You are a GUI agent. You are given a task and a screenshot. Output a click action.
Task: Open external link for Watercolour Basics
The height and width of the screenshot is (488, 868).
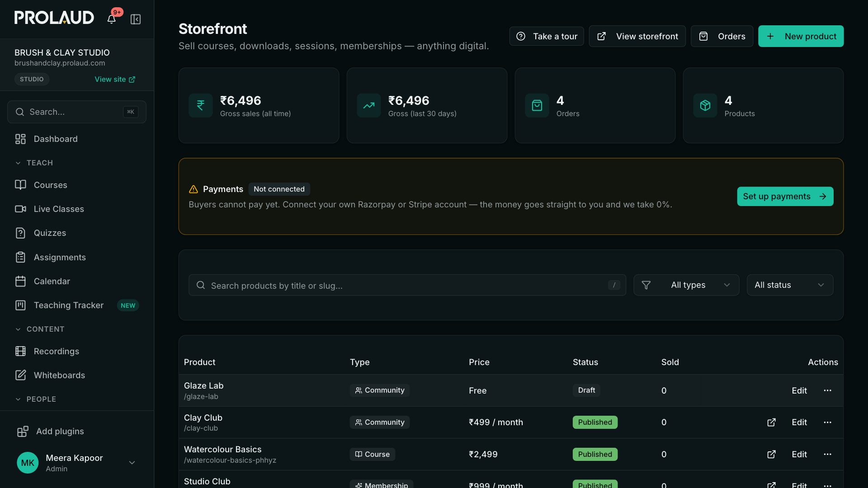pos(771,454)
